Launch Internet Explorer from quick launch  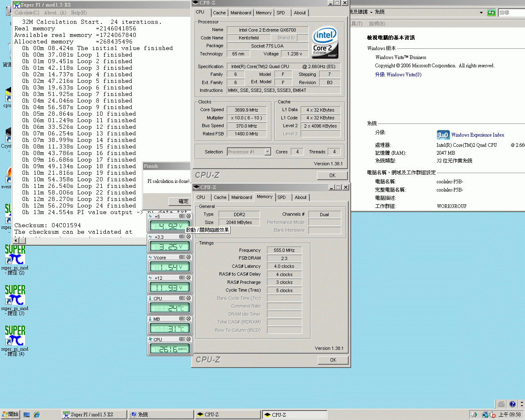pyautogui.click(x=37, y=415)
